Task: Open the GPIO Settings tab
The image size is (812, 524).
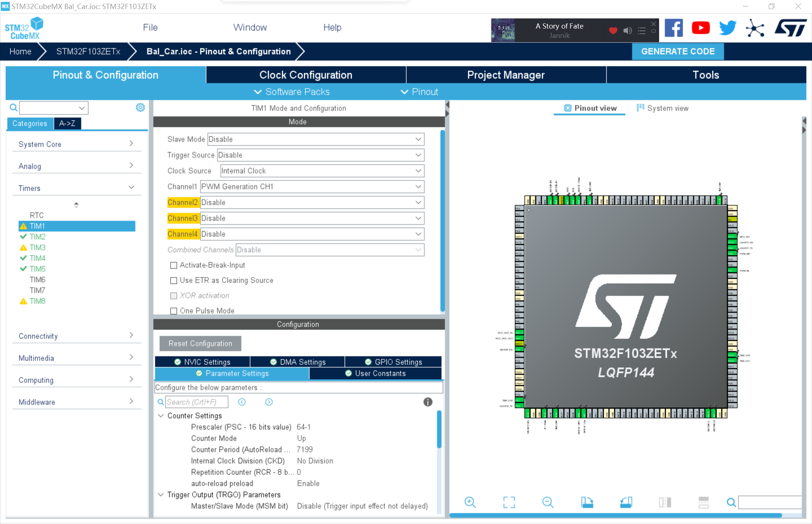Action: coord(393,362)
